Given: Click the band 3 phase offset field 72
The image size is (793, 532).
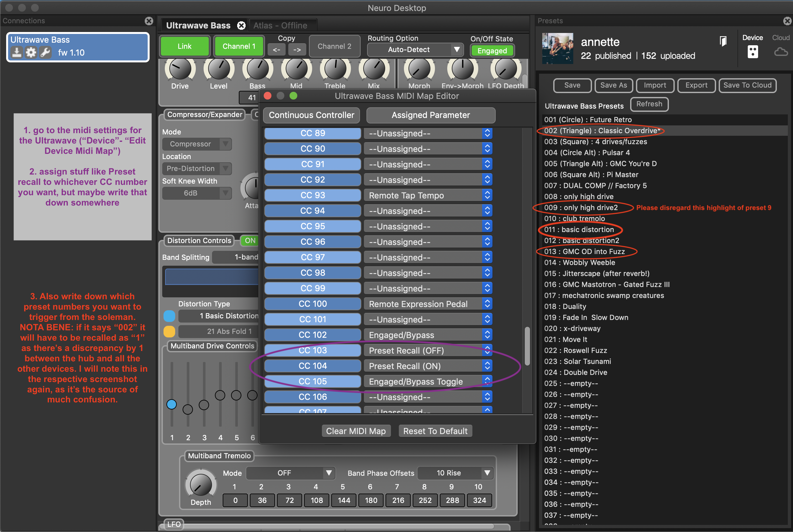Looking at the screenshot, I should (290, 500).
